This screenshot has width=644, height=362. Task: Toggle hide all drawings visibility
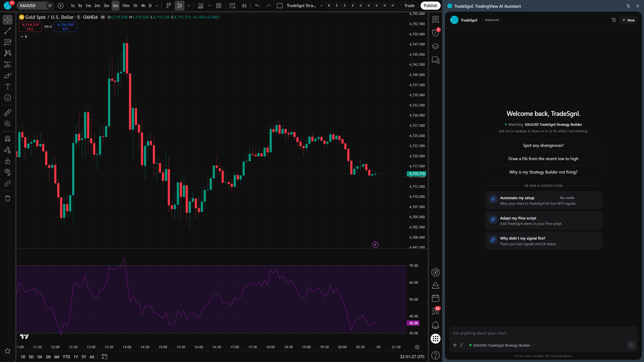click(x=8, y=172)
